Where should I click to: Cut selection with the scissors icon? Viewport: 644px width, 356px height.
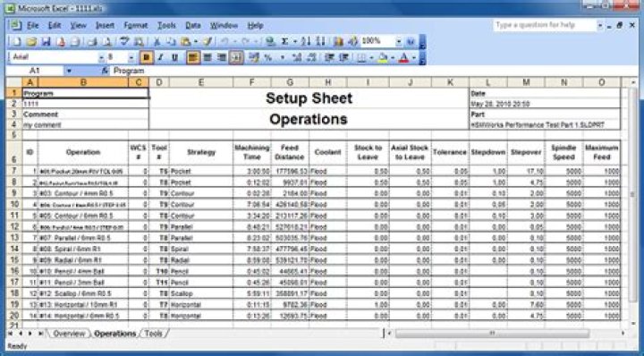pos(157,41)
